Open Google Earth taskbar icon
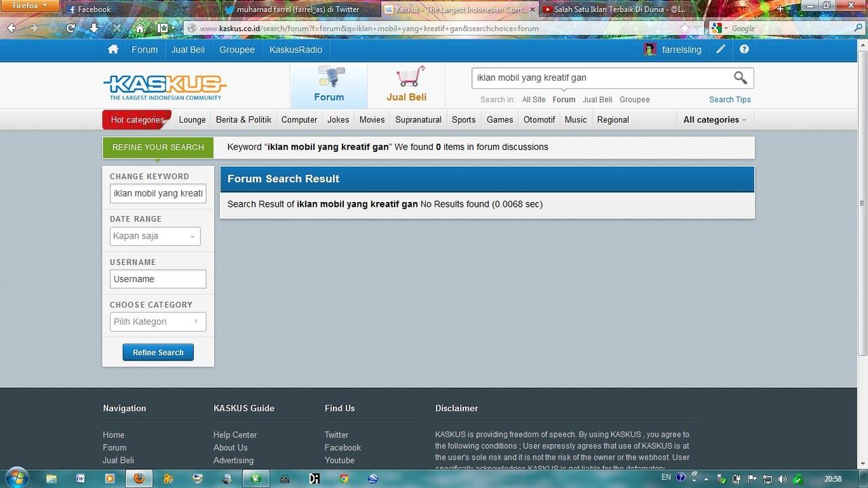The height and width of the screenshot is (488, 868). point(373,479)
